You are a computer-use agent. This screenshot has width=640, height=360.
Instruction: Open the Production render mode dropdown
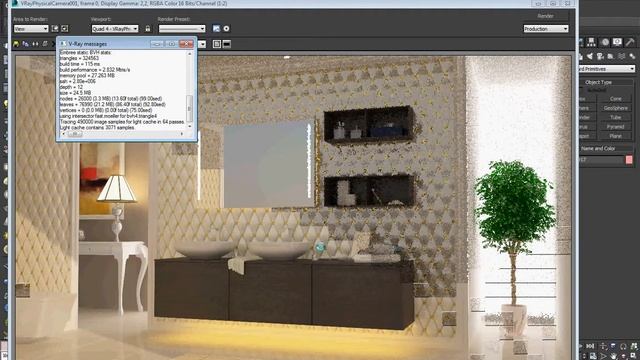tap(546, 29)
